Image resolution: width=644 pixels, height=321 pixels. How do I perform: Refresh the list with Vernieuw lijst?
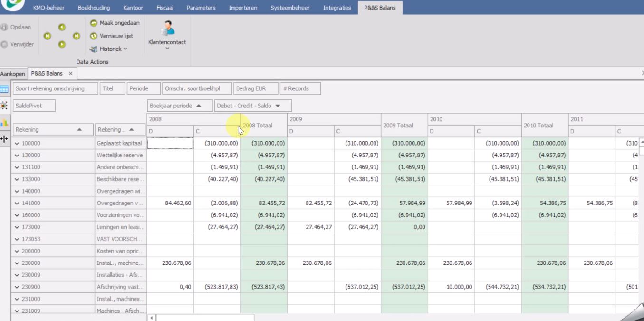(112, 36)
